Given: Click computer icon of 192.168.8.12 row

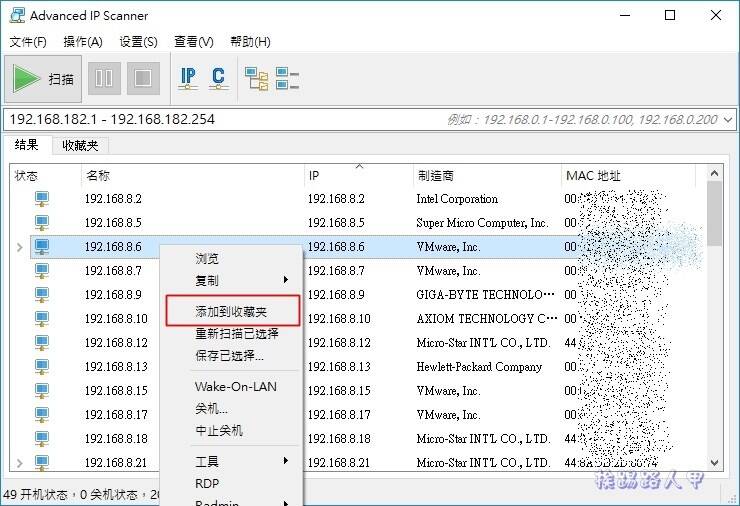Looking at the screenshot, I should pyautogui.click(x=42, y=343).
